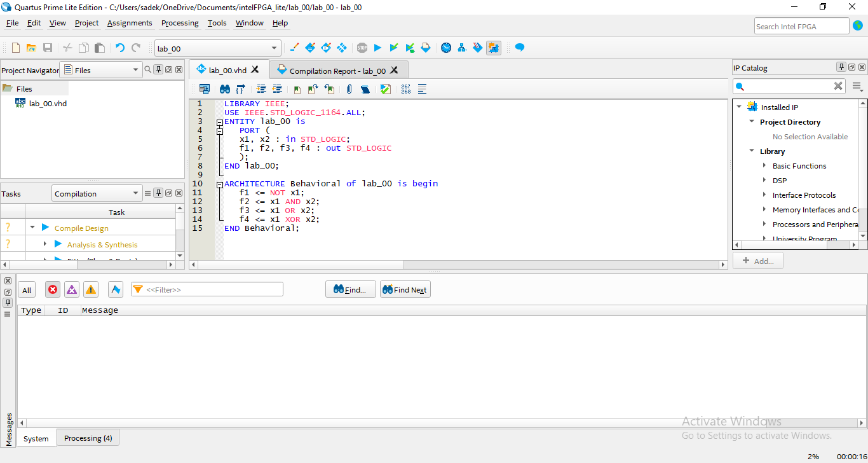This screenshot has width=868, height=463.
Task: Click the Undo arrow in the toolbar
Action: point(119,48)
